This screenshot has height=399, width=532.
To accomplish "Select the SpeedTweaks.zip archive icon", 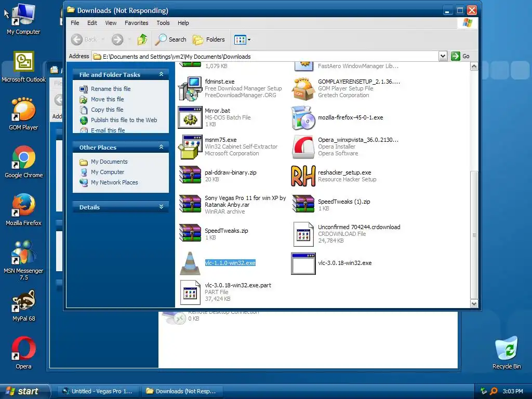I will [190, 233].
